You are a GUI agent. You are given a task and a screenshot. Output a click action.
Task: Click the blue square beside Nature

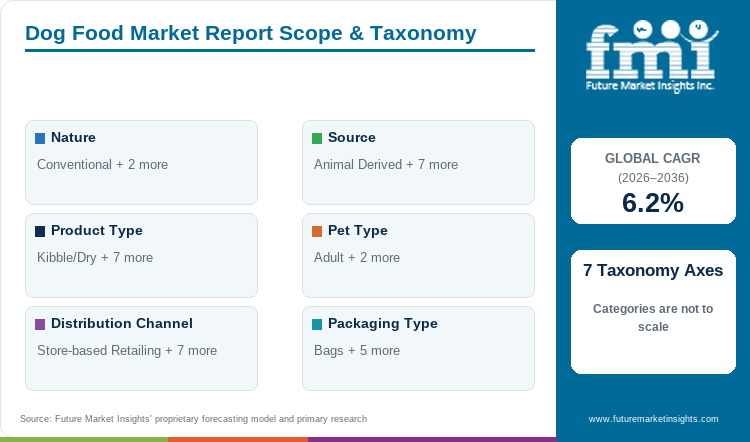[40, 138]
